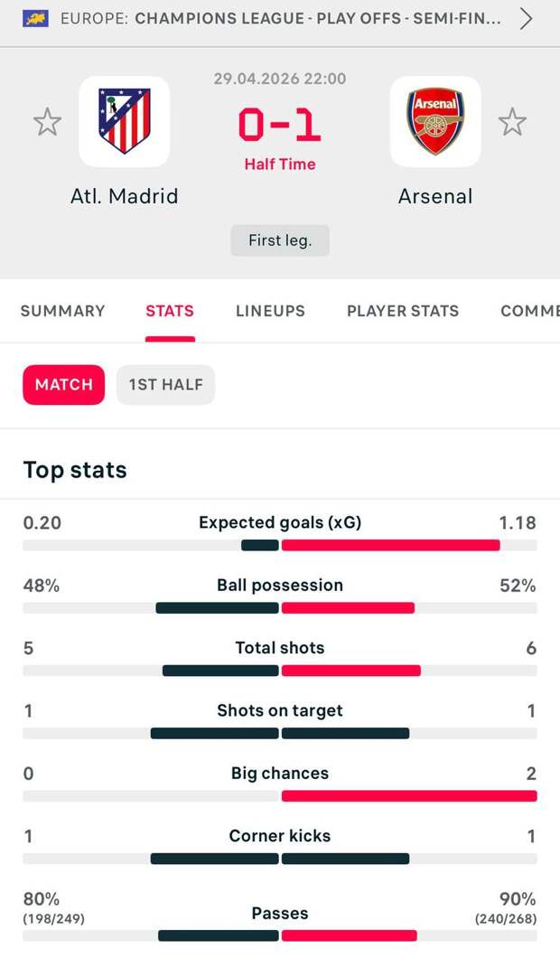The height and width of the screenshot is (967, 560).
Task: Tap the First leg label
Action: [x=280, y=240]
